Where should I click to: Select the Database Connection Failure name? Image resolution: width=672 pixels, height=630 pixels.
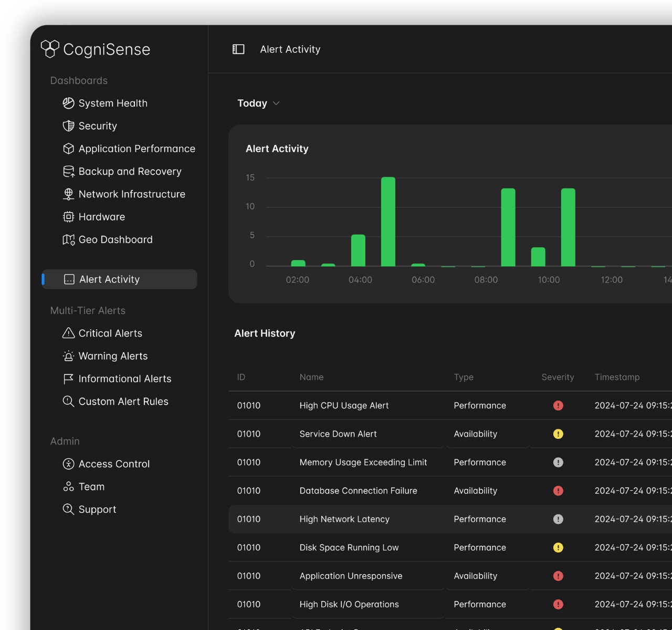click(x=358, y=490)
